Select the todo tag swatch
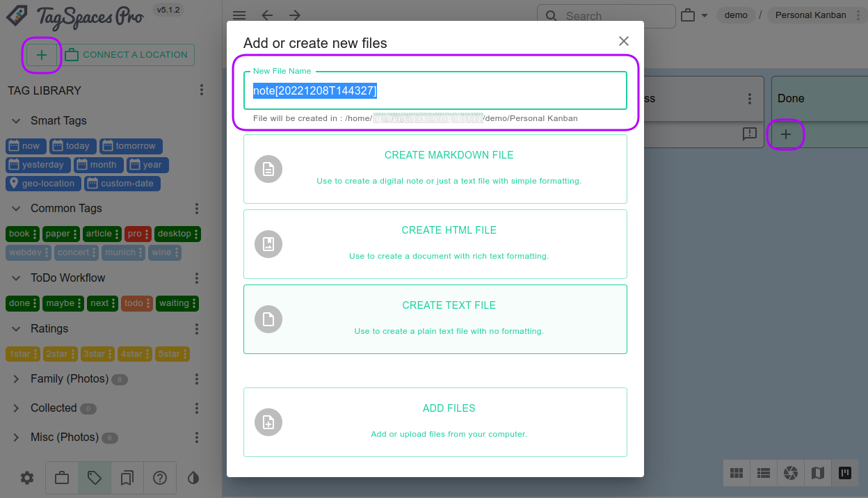868x498 pixels. point(132,303)
